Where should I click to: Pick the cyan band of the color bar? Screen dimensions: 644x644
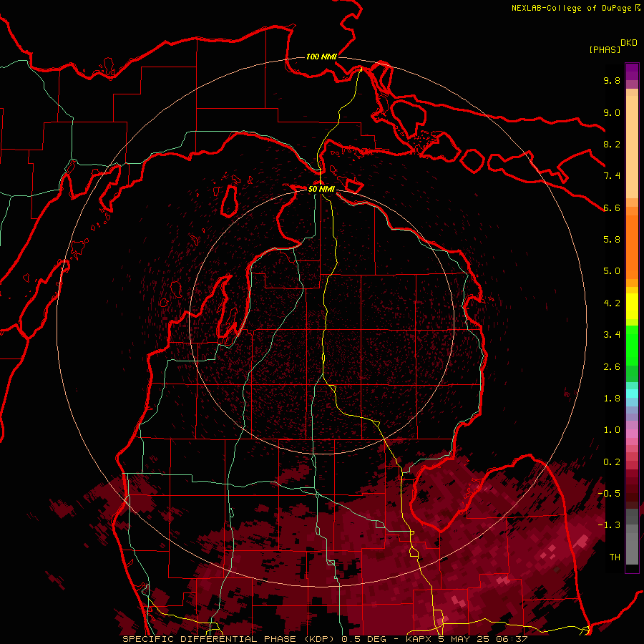pos(632,394)
